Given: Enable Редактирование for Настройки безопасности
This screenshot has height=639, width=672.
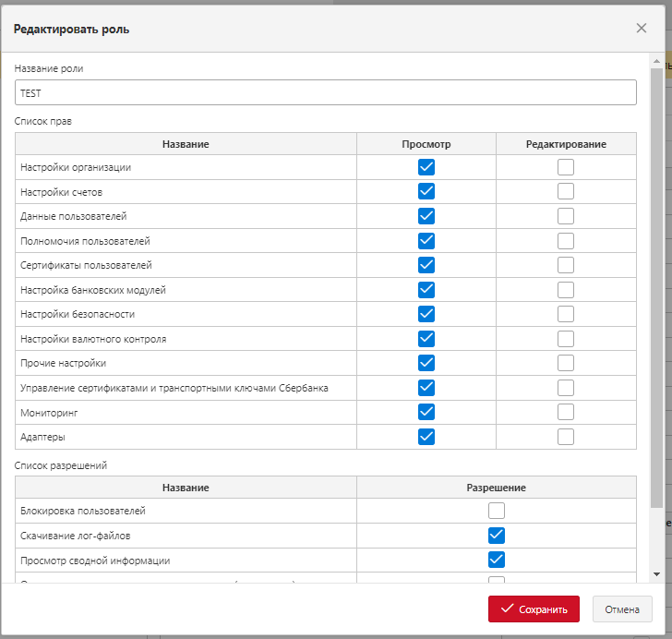Looking at the screenshot, I should [x=566, y=314].
